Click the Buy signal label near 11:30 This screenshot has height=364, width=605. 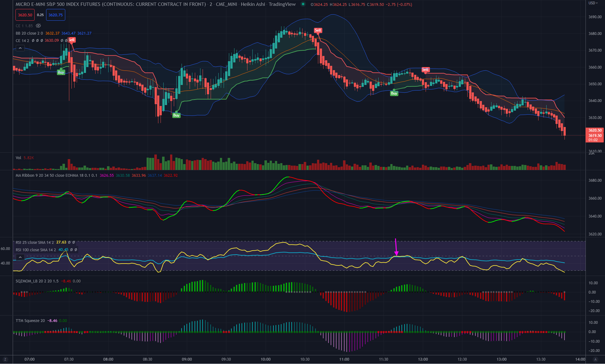394,93
